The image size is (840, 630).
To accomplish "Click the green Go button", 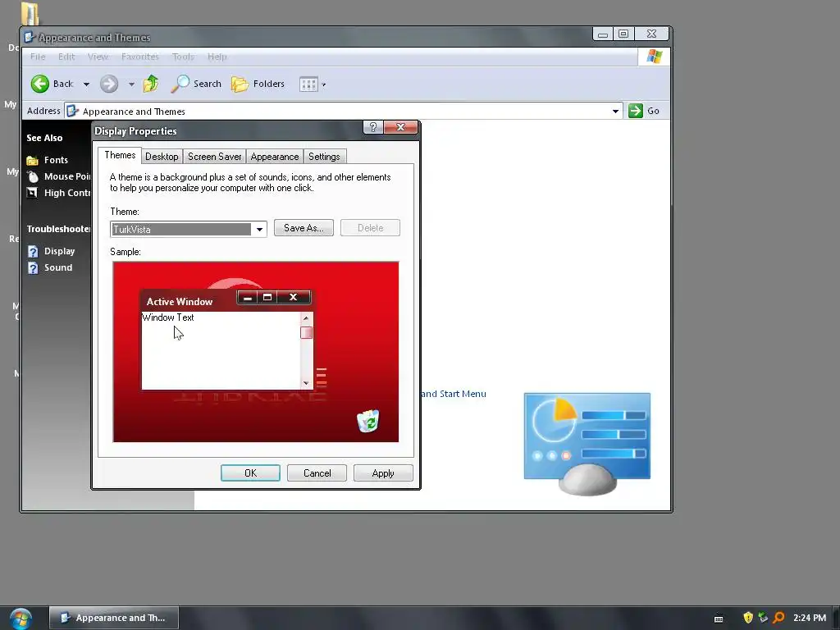I will point(644,111).
